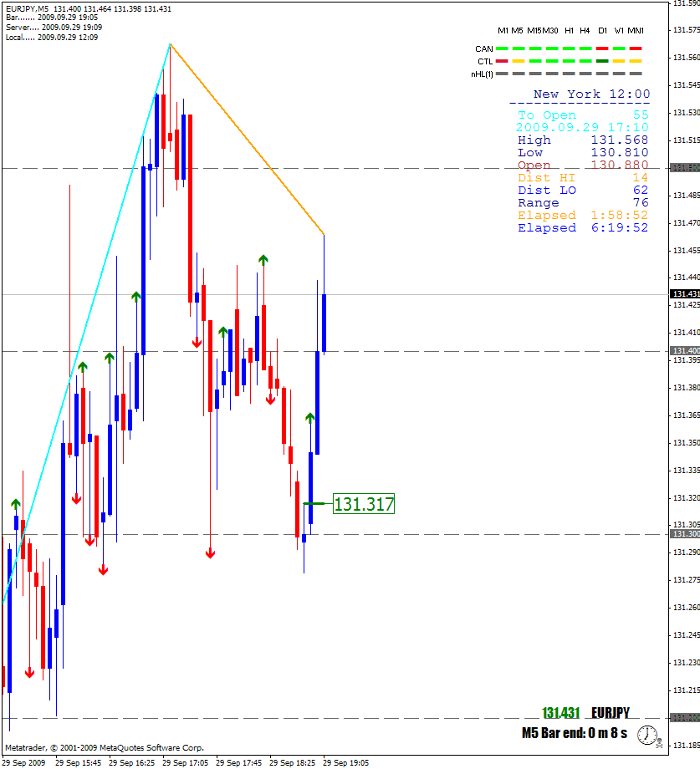Click the M15 timeframe label

(x=534, y=30)
